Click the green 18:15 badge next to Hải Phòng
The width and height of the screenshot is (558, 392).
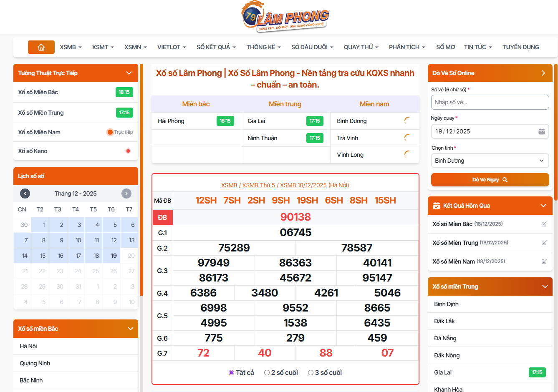tap(225, 121)
